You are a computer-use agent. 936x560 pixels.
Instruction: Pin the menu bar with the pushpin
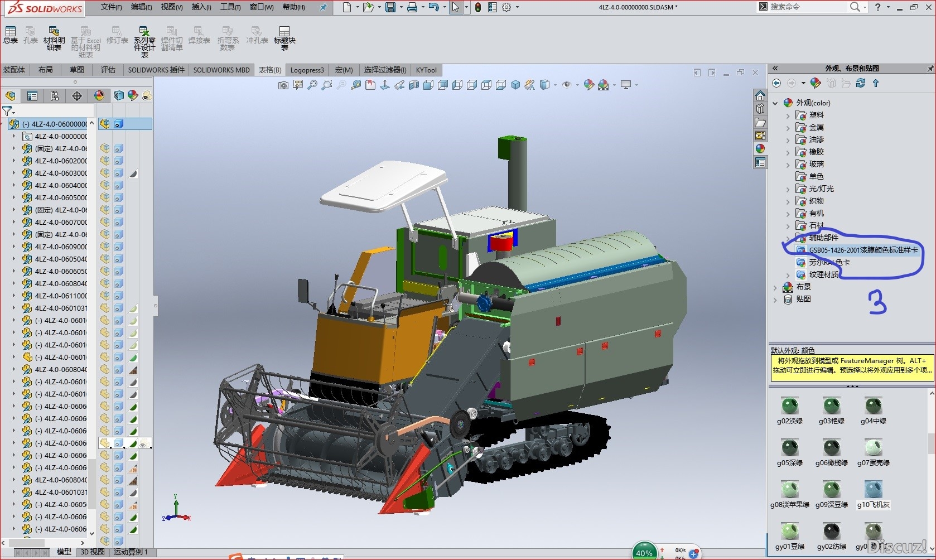(323, 7)
